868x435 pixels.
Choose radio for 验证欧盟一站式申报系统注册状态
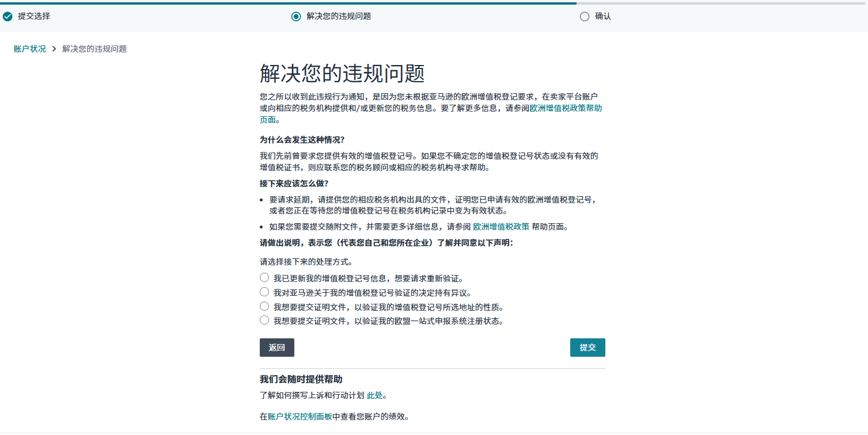[264, 320]
